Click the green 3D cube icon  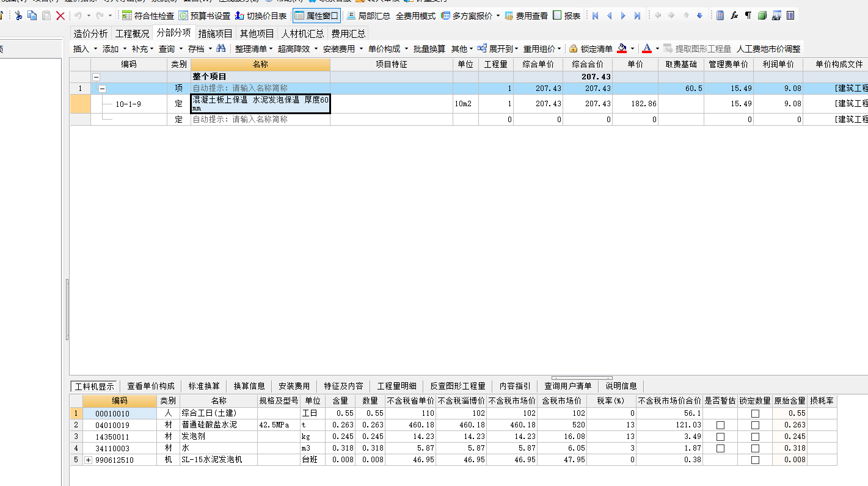[762, 16]
